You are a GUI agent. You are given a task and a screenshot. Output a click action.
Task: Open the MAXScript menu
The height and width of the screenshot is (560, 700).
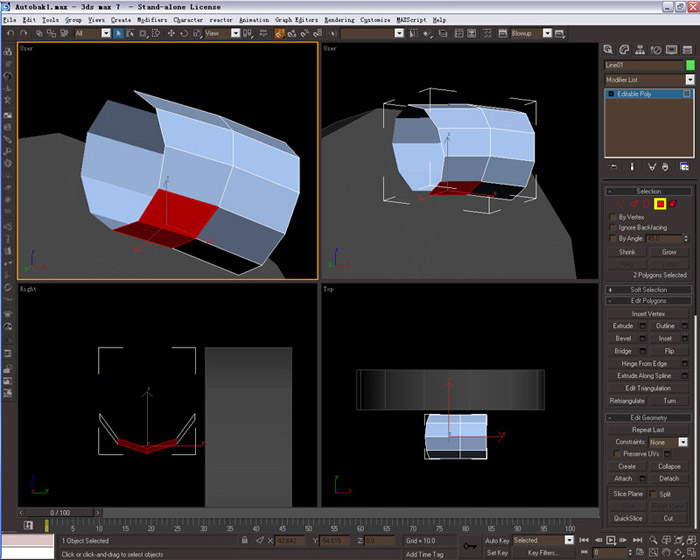coord(411,20)
